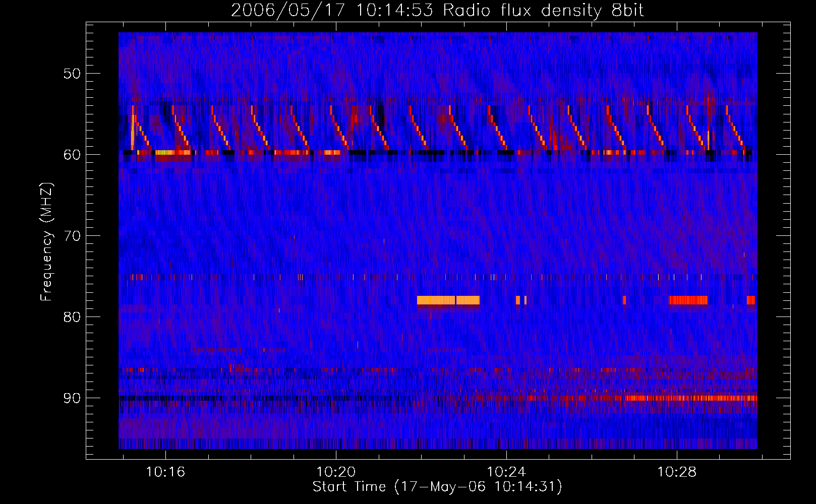Click the 80 frequency tick label
The image size is (816, 504).
pos(72,317)
